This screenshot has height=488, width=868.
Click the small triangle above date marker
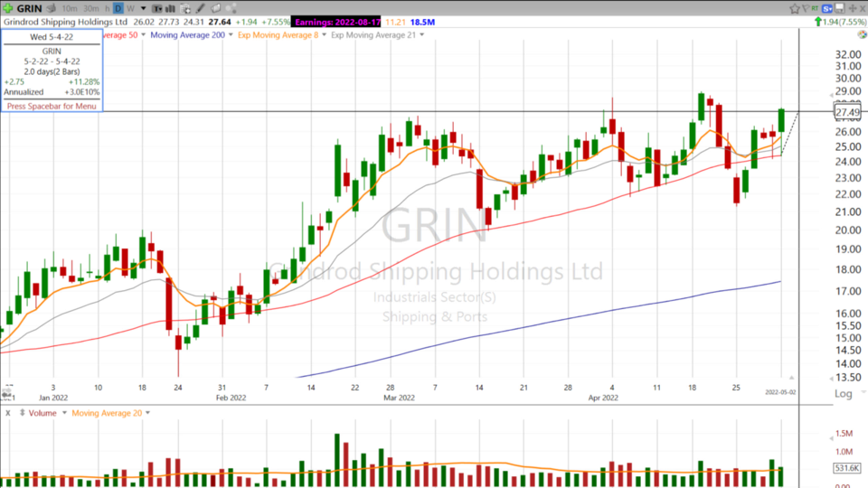[x=792, y=378]
